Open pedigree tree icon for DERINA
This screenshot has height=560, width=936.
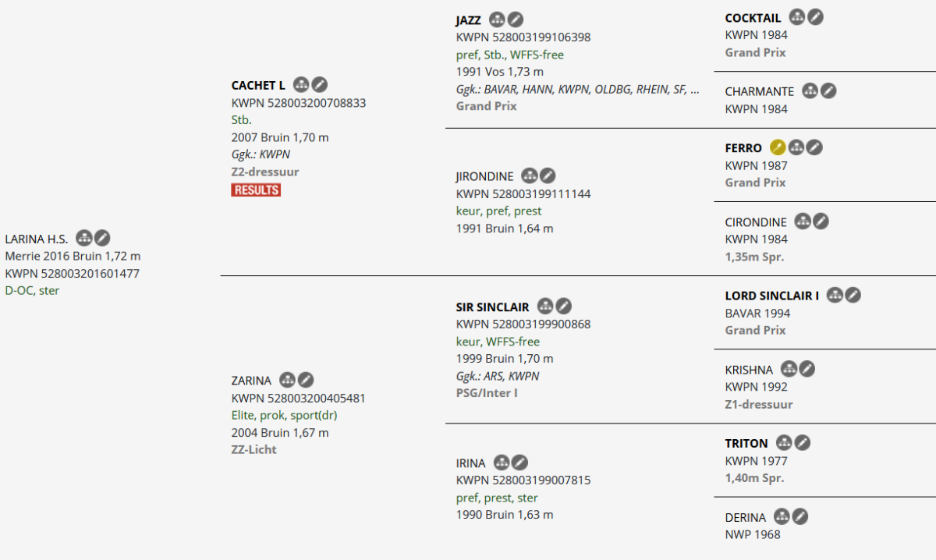pos(782,516)
